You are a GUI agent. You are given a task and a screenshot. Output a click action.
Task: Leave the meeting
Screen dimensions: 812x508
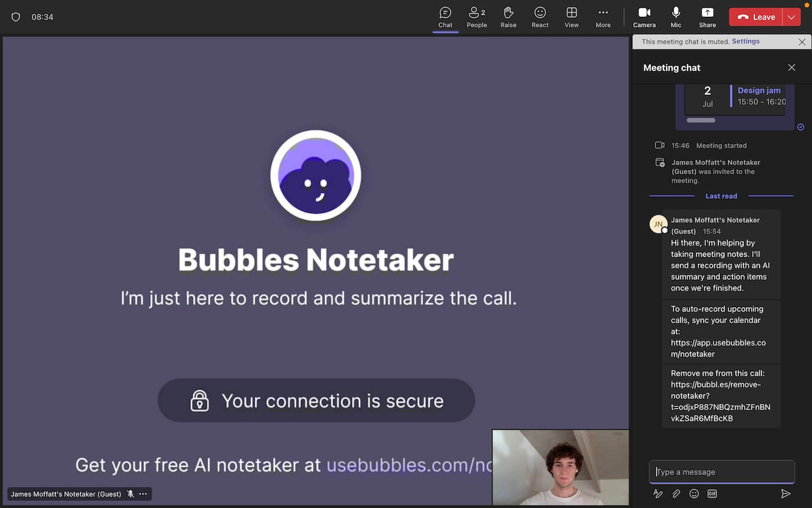click(756, 17)
